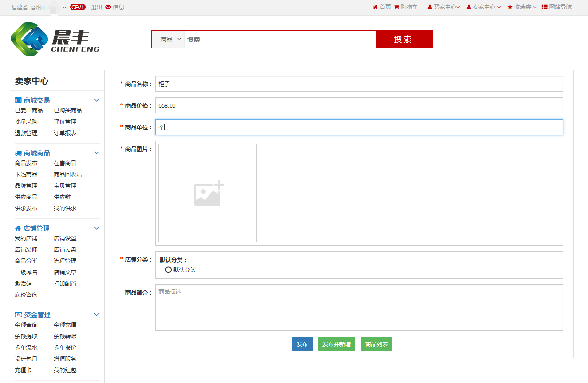Open 店铺设置 menu entry
The image size is (588, 383).
tap(65, 239)
